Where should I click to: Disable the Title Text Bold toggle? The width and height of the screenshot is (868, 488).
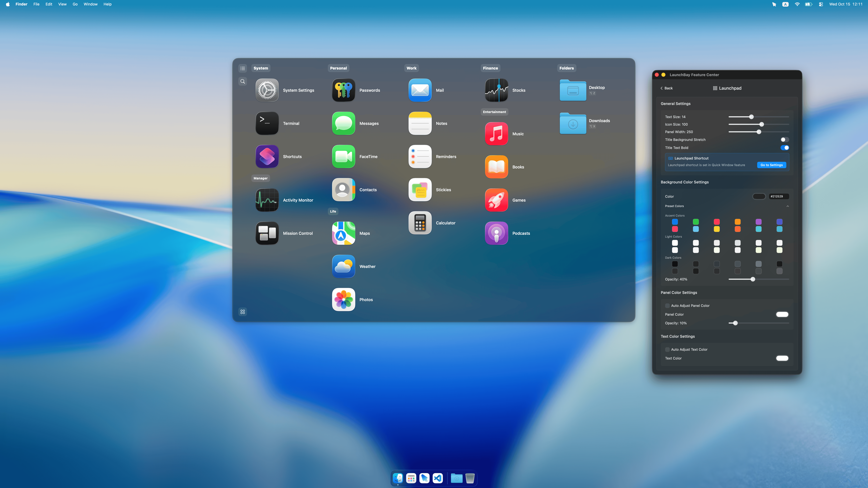tap(784, 148)
